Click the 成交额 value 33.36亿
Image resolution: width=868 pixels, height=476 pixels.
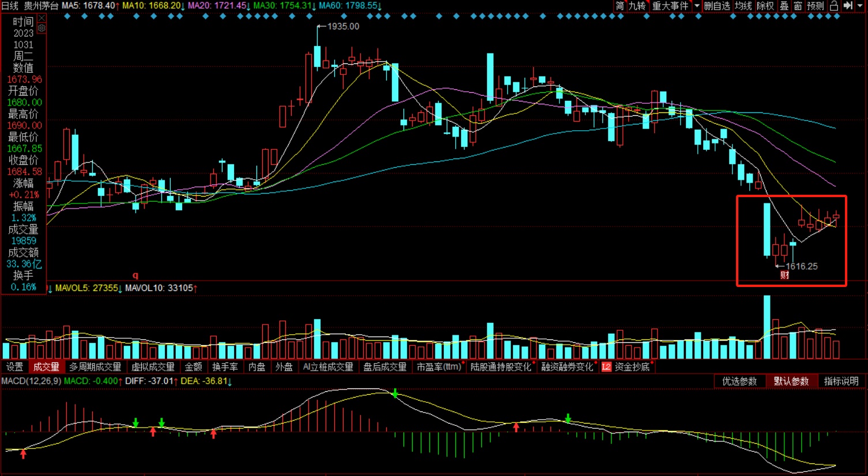[x=24, y=264]
